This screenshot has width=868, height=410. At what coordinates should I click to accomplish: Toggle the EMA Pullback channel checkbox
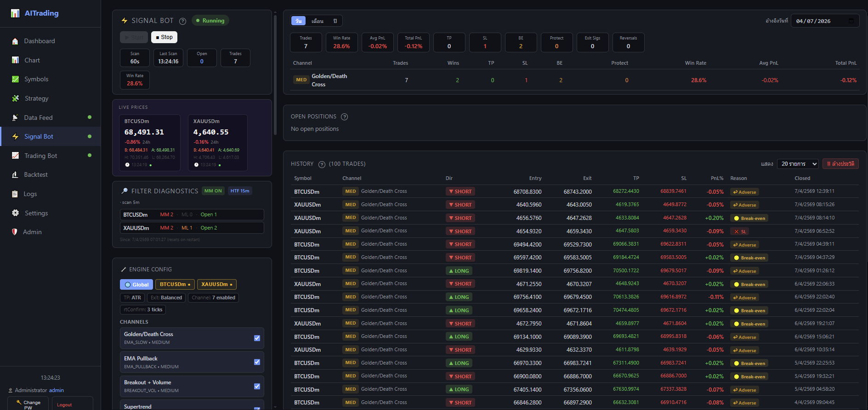(257, 362)
